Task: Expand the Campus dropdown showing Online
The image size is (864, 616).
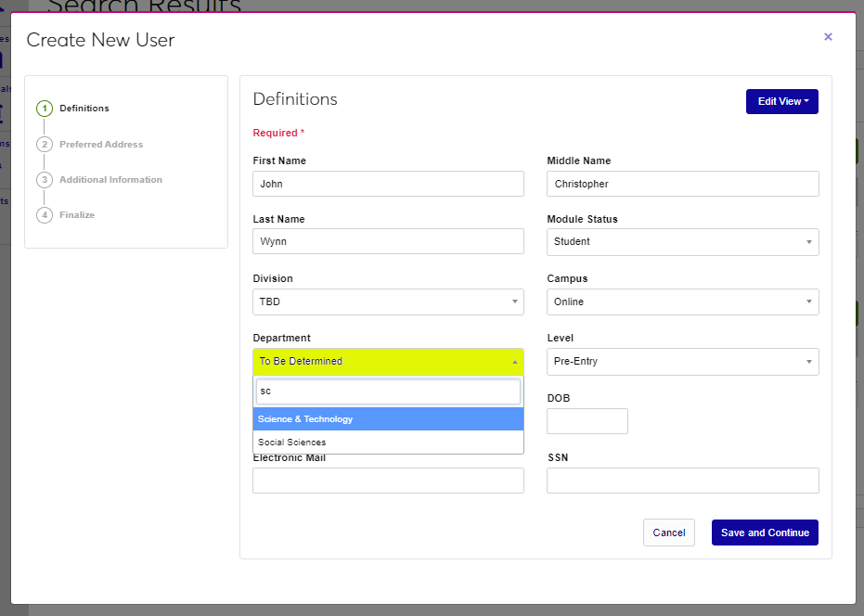Action: (682, 302)
